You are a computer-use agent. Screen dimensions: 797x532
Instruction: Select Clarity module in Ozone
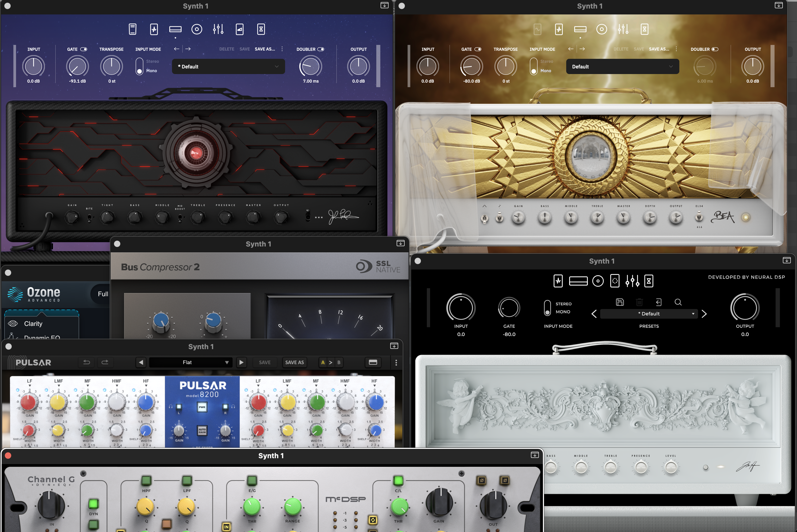pos(42,324)
